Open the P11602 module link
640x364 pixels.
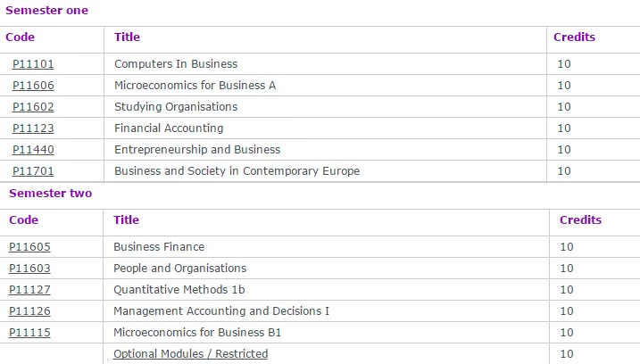pyautogui.click(x=33, y=107)
